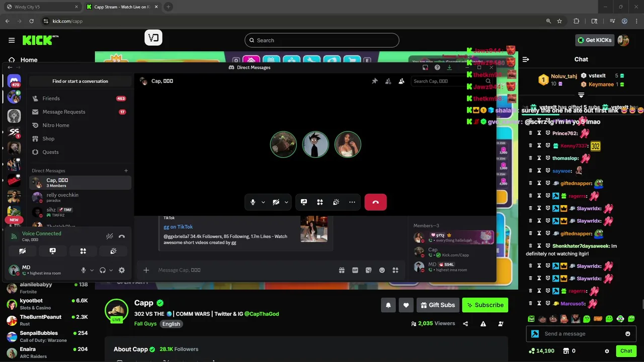The height and width of the screenshot is (362, 644).
Task: Click Find or start a conversation
Action: pyautogui.click(x=80, y=81)
